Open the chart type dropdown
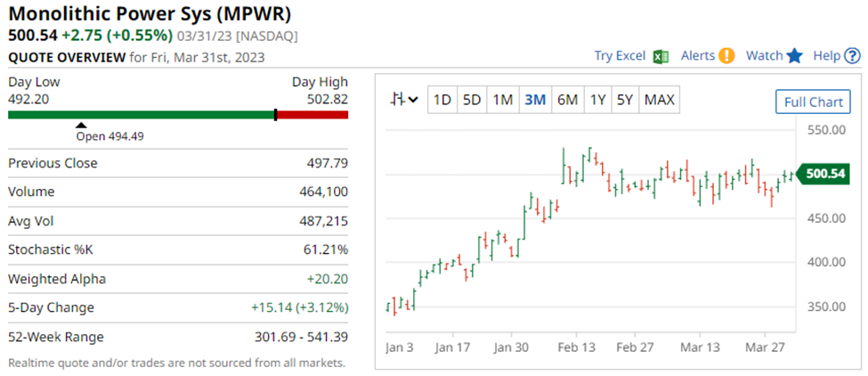 pos(404,100)
